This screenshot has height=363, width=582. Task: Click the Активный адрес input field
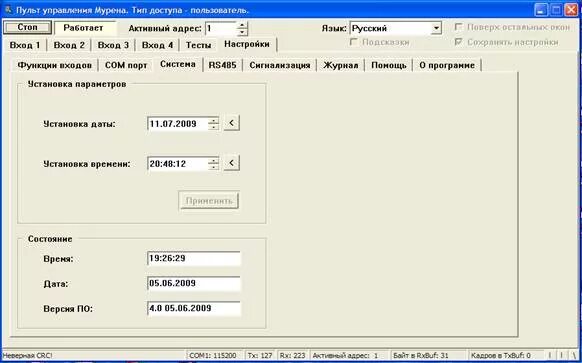[220, 29]
